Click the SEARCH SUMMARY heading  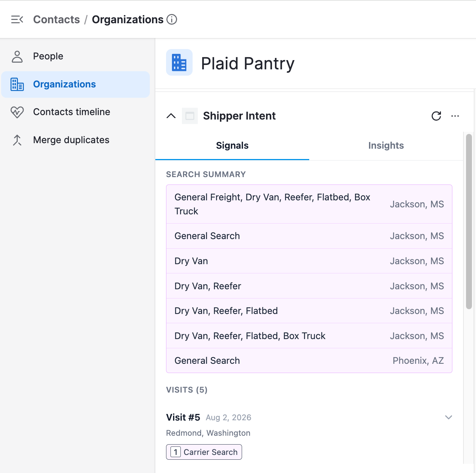pos(206,175)
